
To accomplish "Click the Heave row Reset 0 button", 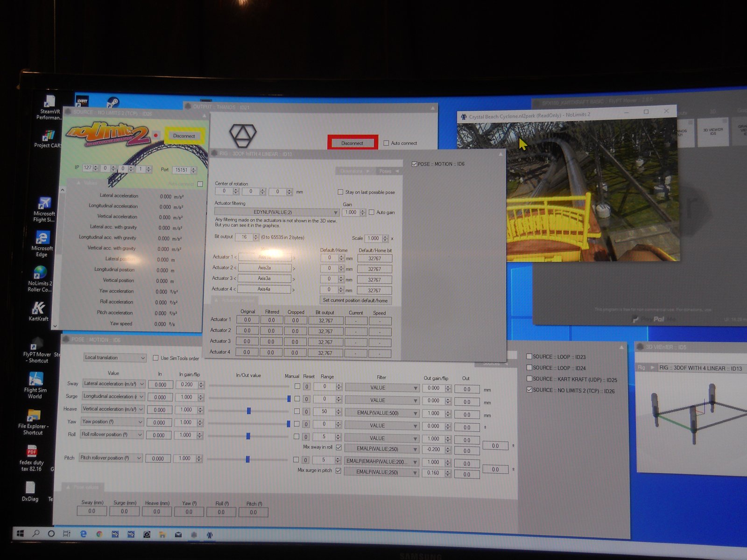I will pos(306,412).
